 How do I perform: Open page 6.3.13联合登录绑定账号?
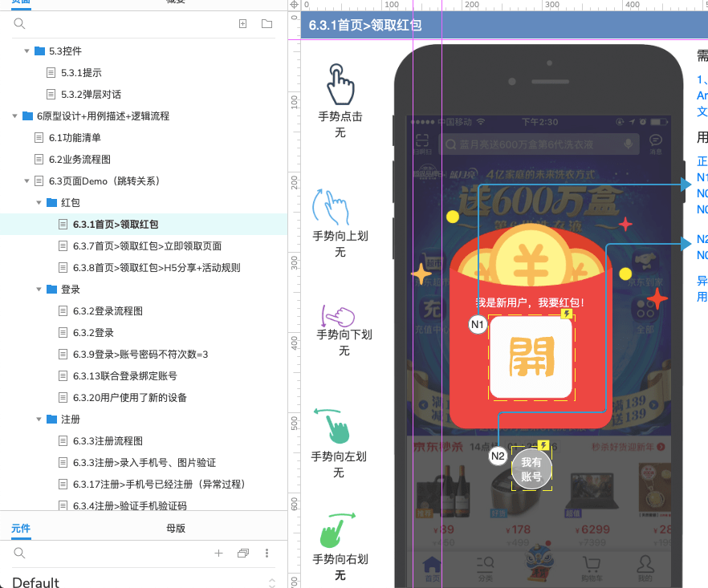pyautogui.click(x=124, y=376)
